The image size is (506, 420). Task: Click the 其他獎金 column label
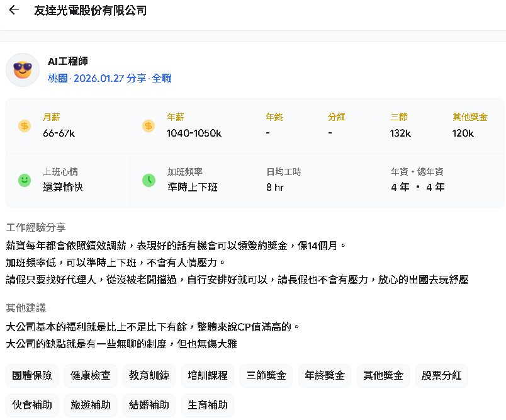click(470, 117)
